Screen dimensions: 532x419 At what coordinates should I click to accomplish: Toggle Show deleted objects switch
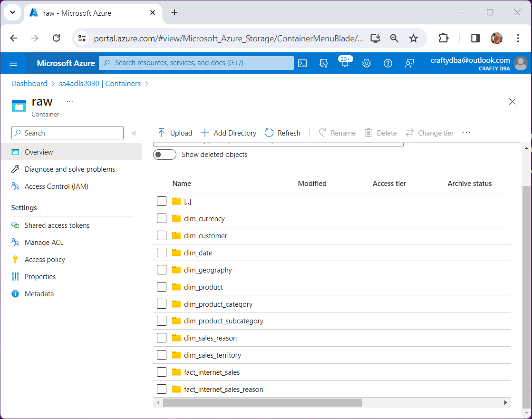click(164, 155)
